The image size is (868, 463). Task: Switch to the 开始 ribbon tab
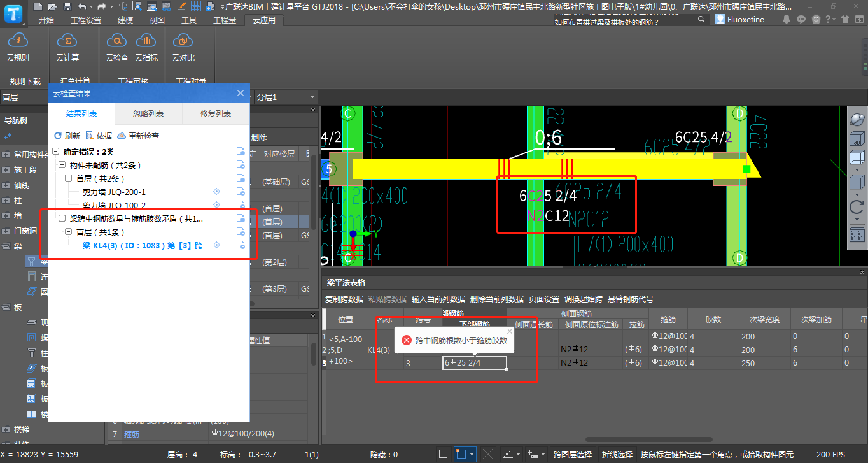point(46,20)
